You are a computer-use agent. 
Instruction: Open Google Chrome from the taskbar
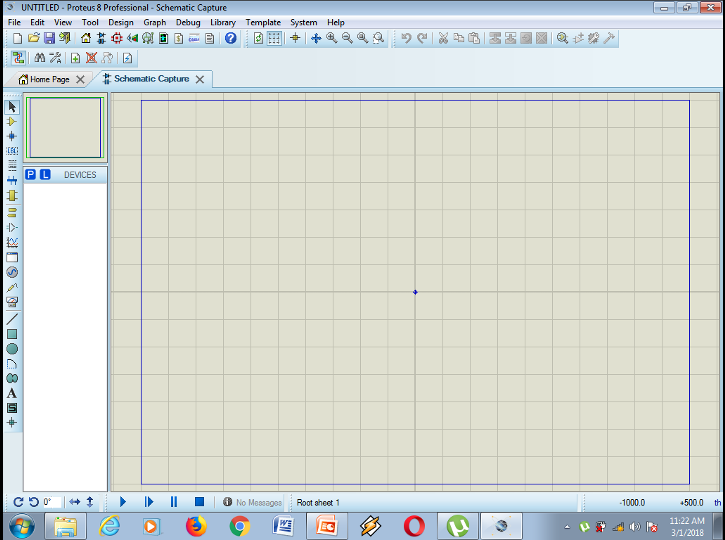click(239, 525)
